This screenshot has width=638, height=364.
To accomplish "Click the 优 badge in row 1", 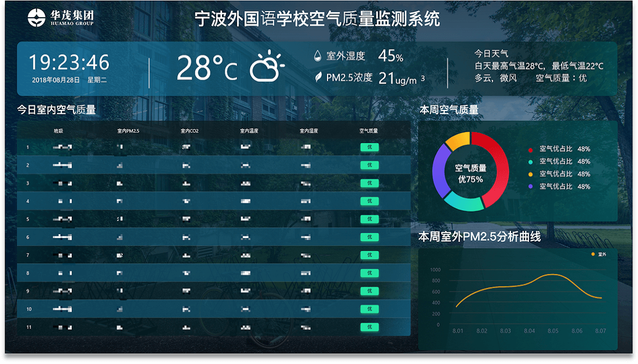I will [x=369, y=147].
